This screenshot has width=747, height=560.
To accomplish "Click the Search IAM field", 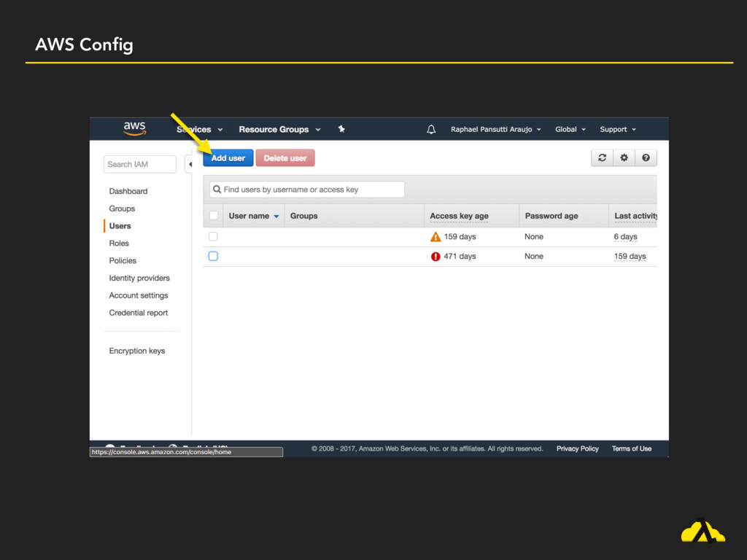I will pyautogui.click(x=139, y=164).
